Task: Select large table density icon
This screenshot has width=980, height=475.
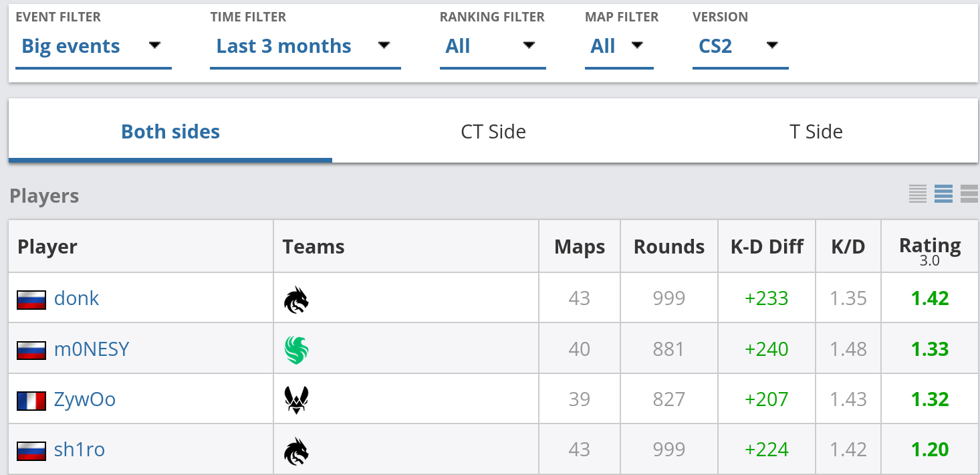Action: 969,194
